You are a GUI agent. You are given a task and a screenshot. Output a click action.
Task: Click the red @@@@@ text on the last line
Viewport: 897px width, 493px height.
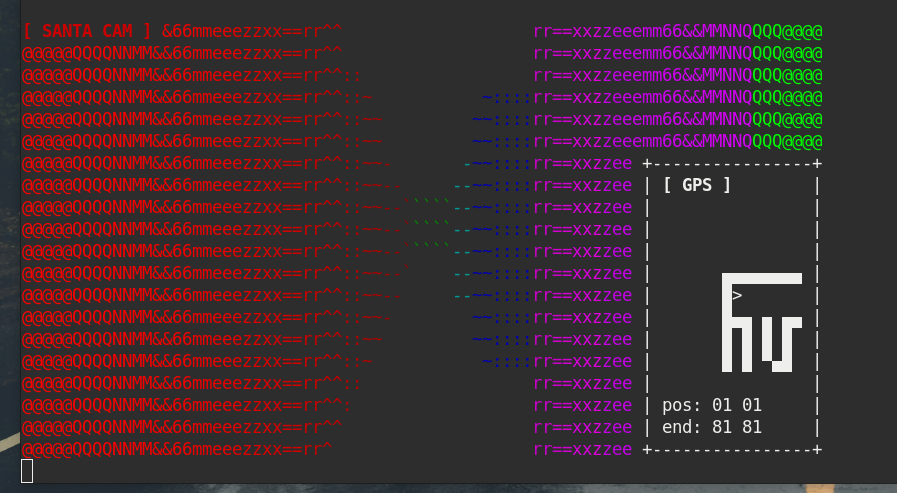pos(45,449)
